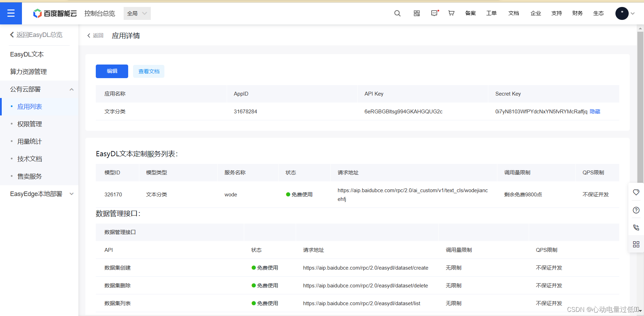Open the grid panel icon at bottom right
This screenshot has width=644, height=316.
coord(636,244)
